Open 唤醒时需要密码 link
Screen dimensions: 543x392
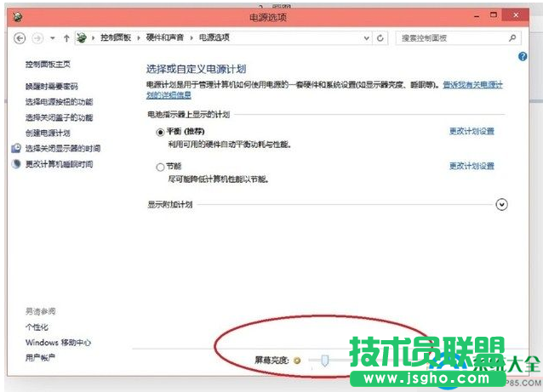coord(52,86)
